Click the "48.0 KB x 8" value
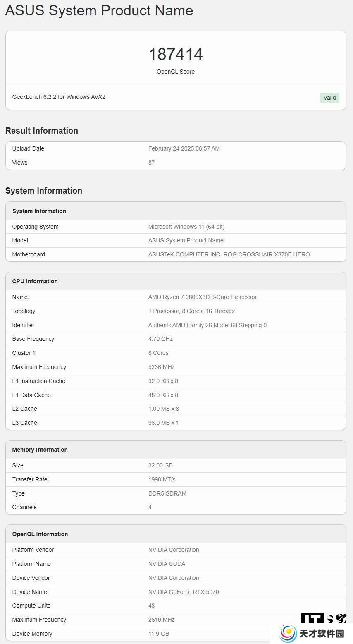This screenshot has width=353, height=644. pos(163,395)
